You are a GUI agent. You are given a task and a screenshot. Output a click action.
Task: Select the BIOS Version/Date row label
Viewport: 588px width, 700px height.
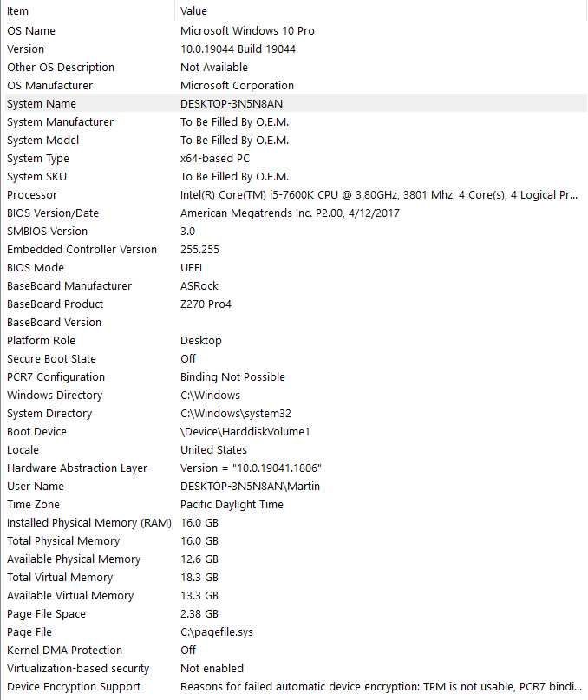pos(53,213)
